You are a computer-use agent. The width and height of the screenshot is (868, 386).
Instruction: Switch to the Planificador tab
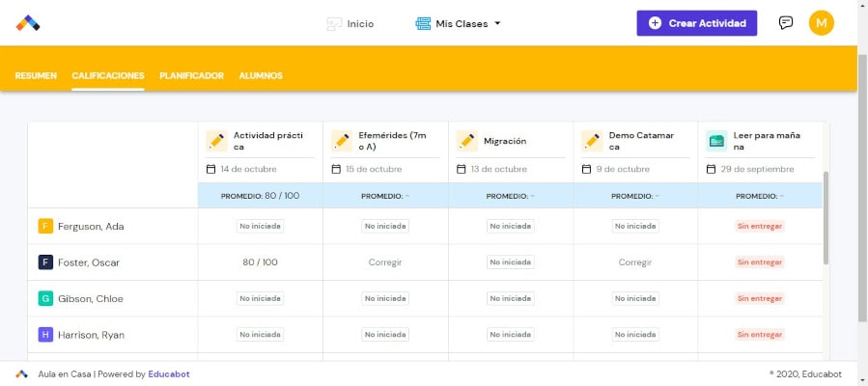(x=191, y=75)
